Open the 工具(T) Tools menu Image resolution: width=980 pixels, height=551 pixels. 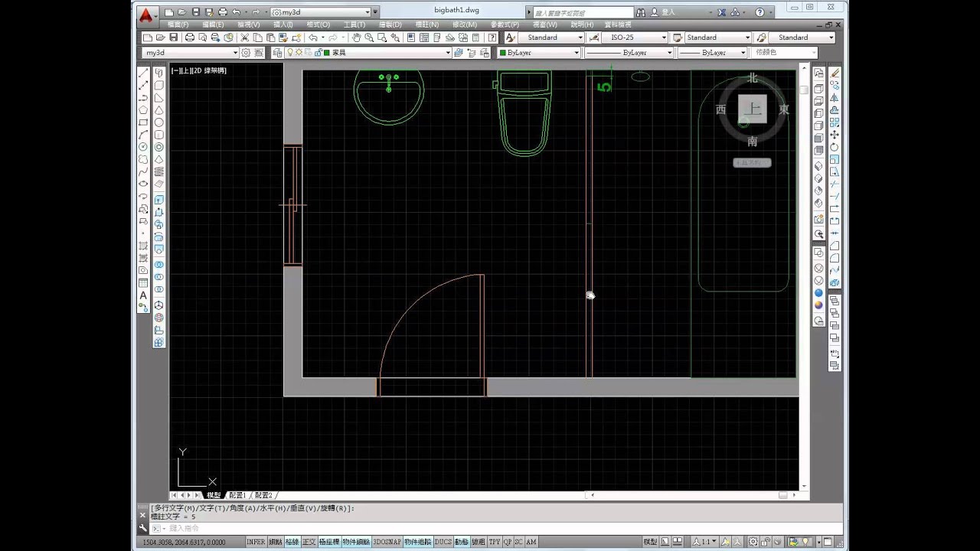(x=354, y=24)
